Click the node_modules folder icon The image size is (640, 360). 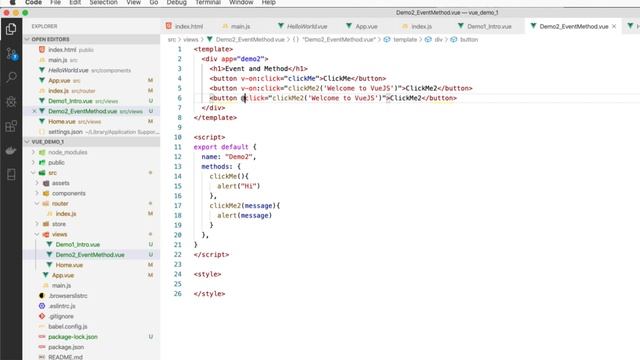(x=42, y=152)
